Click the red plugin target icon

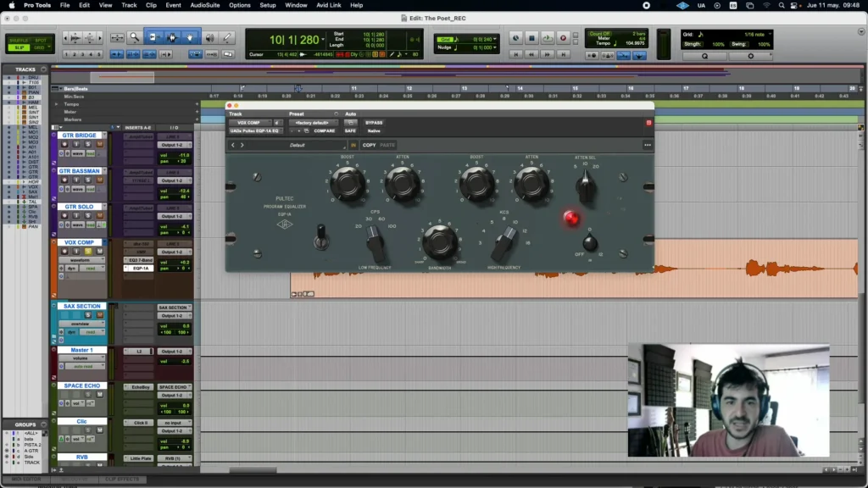[x=648, y=123]
